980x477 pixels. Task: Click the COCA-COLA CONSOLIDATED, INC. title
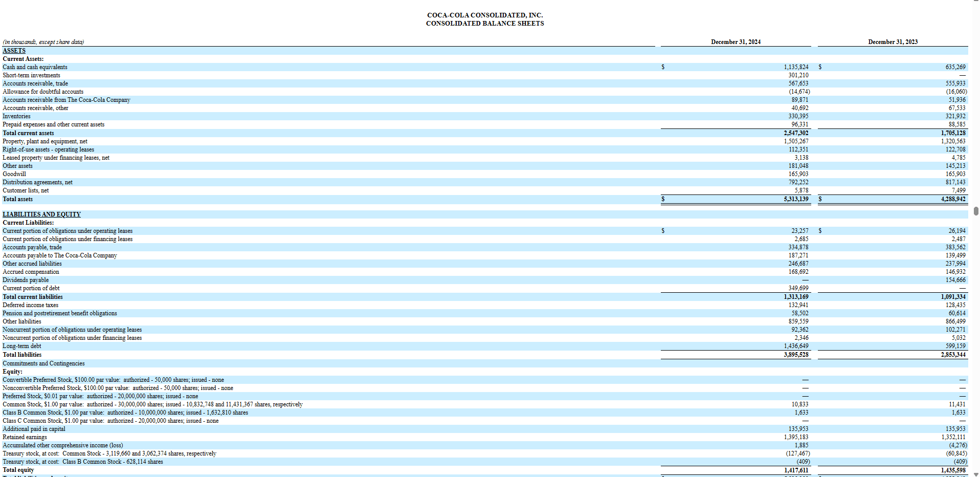pos(485,15)
